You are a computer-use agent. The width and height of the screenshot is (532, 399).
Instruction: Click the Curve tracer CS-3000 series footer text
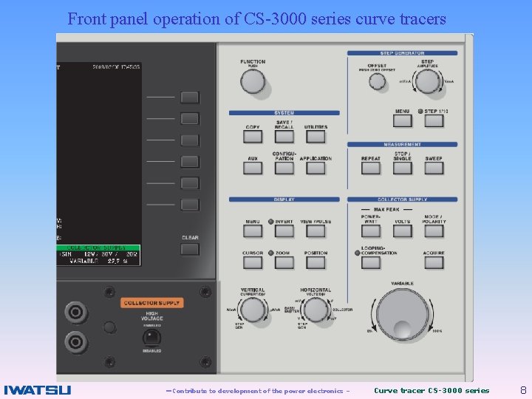click(432, 391)
